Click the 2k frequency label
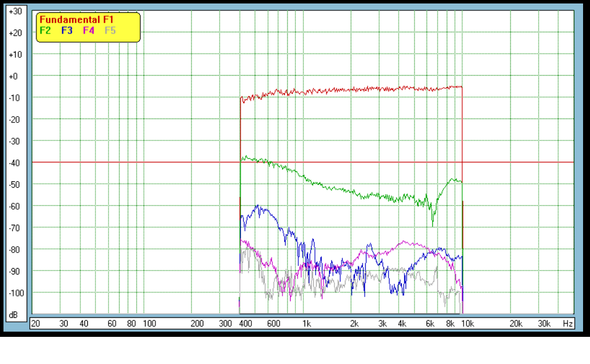 point(354,324)
